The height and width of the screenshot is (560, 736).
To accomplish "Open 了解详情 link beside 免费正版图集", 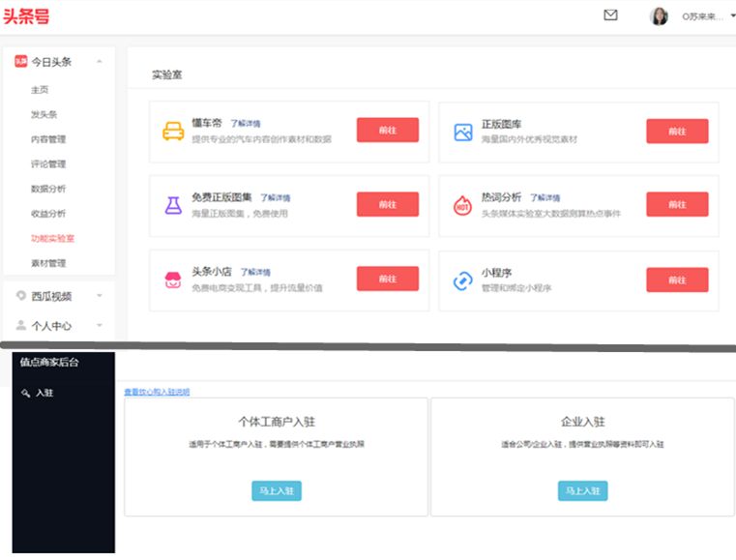I will 275,197.
